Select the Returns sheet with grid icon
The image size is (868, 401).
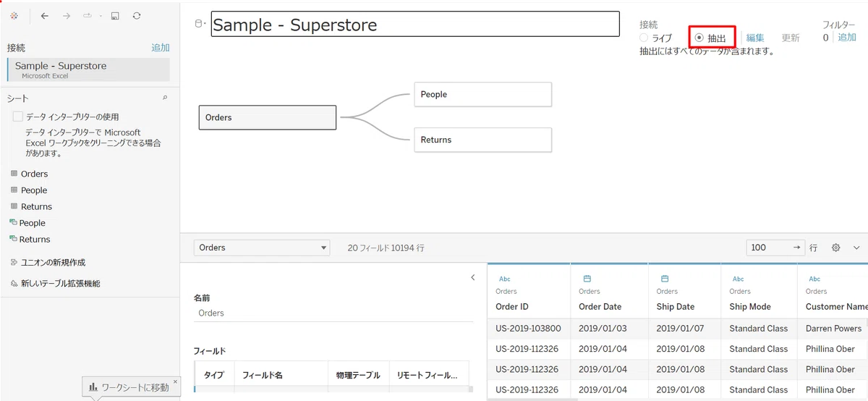pos(36,206)
